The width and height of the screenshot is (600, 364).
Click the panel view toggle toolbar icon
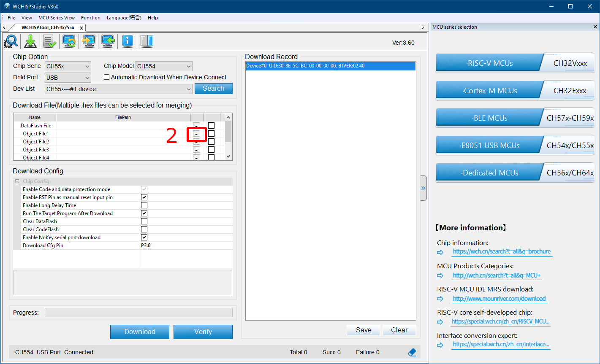147,41
